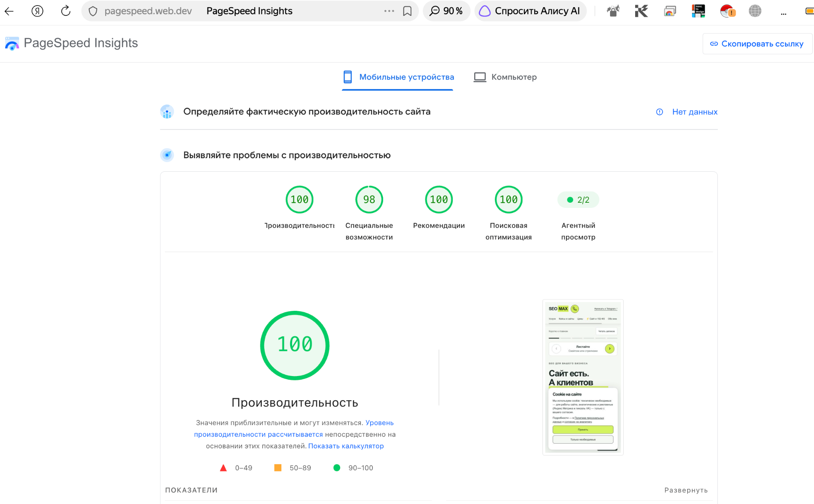Go back with the browser back arrow
This screenshot has width=814, height=504.
click(10, 11)
